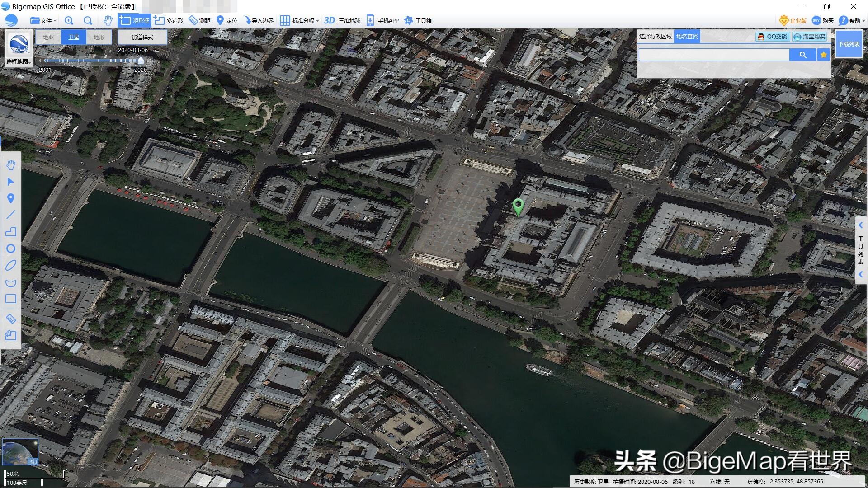
Task: Select the rectangle drawing tool in sidebar
Action: [x=11, y=299]
